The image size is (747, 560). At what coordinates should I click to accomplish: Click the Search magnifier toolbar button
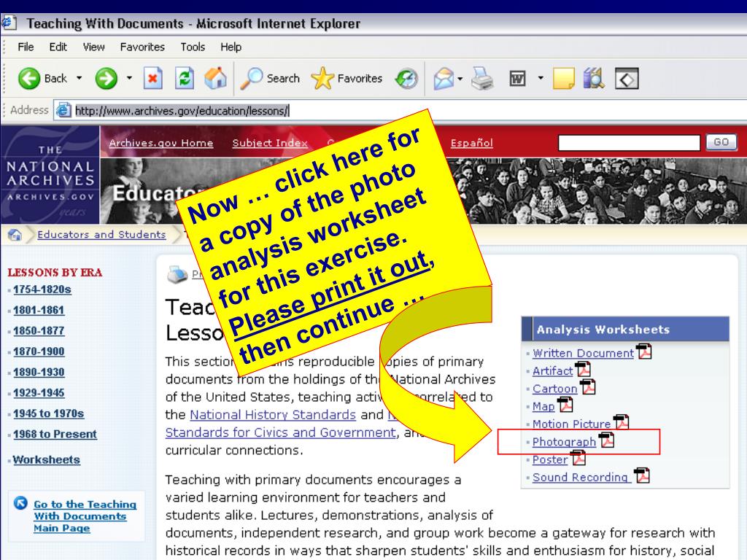coord(270,79)
